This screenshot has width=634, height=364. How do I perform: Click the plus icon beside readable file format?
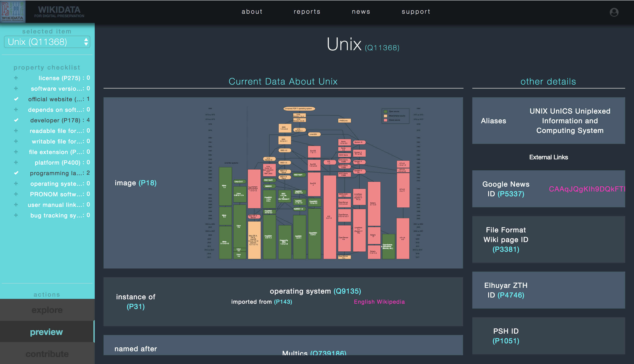tap(16, 131)
